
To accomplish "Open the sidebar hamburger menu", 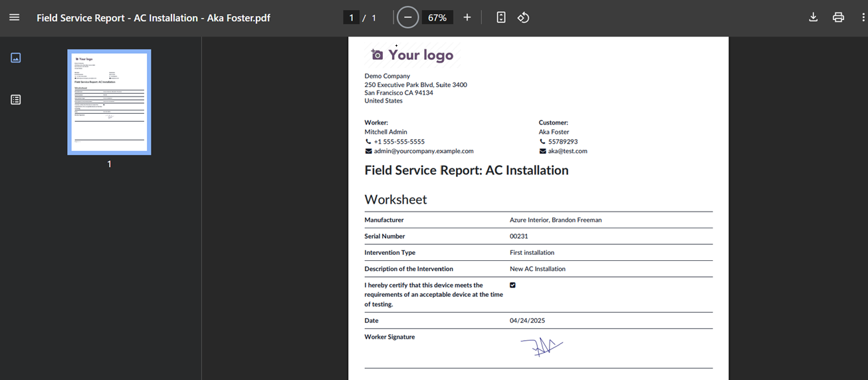I will (x=14, y=17).
